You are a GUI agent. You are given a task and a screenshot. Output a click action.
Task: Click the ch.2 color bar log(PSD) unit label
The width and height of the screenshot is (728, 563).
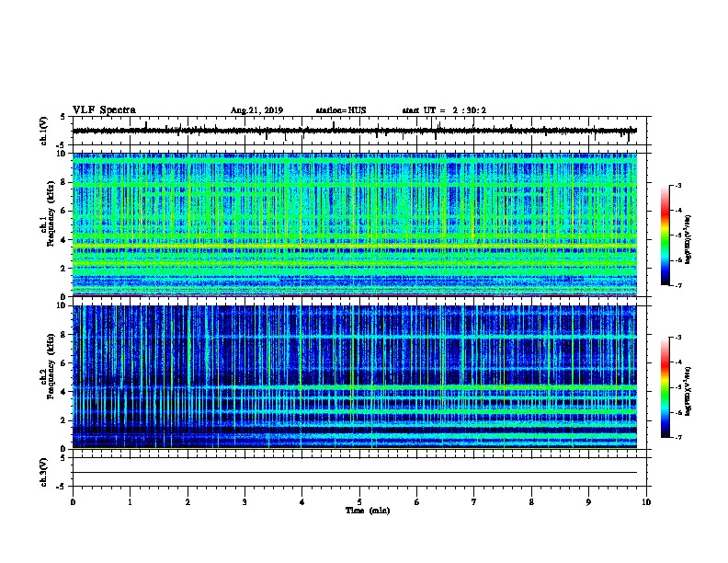(688, 392)
